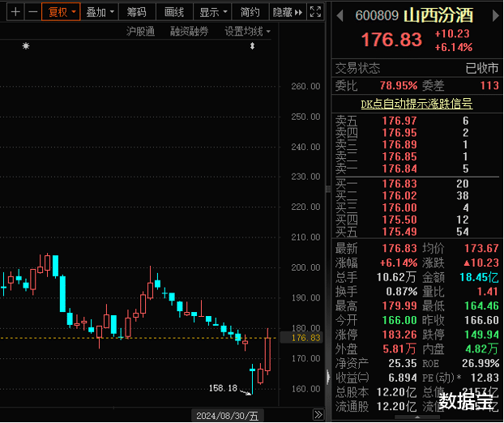Open the 叠加 overlay dropdown

pos(100,12)
